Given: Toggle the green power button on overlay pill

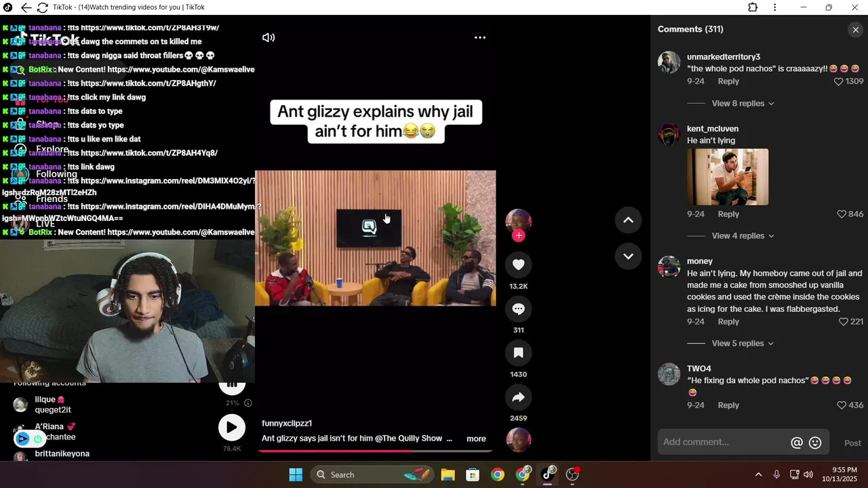Looking at the screenshot, I should 38,439.
